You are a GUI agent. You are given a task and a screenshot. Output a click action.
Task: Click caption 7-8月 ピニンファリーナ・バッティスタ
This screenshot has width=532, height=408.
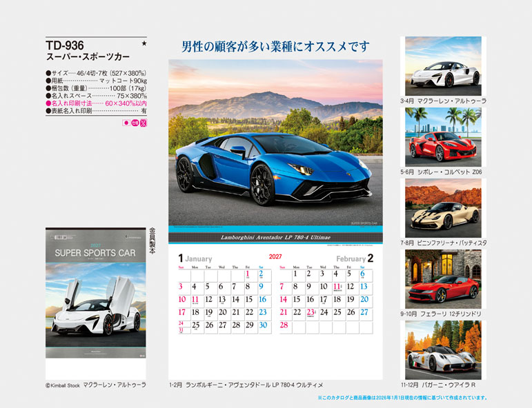(444, 243)
